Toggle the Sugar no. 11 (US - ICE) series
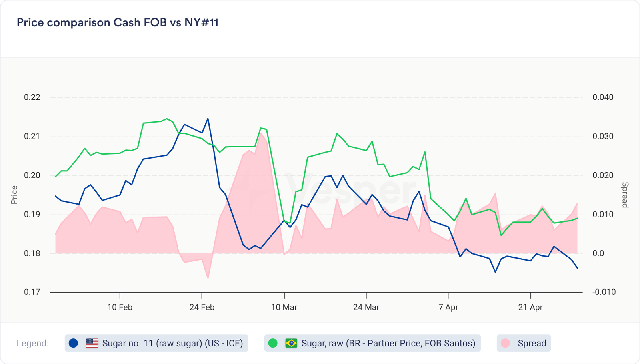The width and height of the screenshot is (640, 364). point(172,343)
